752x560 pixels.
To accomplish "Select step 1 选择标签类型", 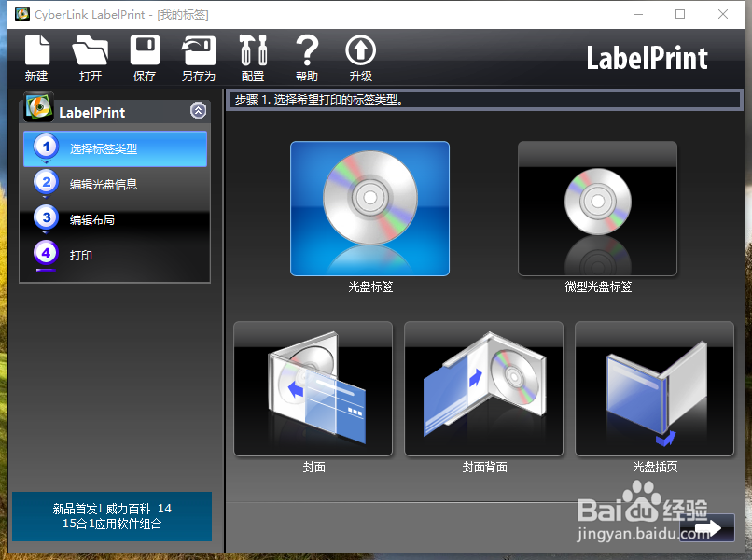I will click(115, 148).
